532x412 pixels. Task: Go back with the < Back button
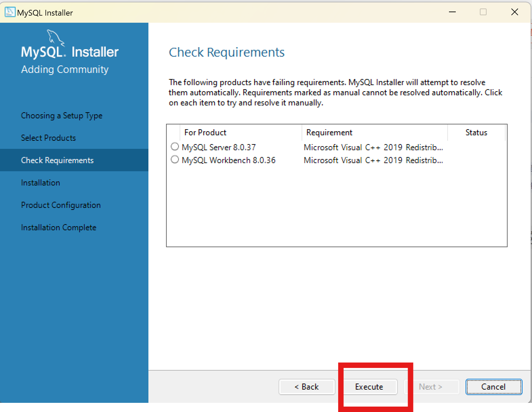(307, 387)
